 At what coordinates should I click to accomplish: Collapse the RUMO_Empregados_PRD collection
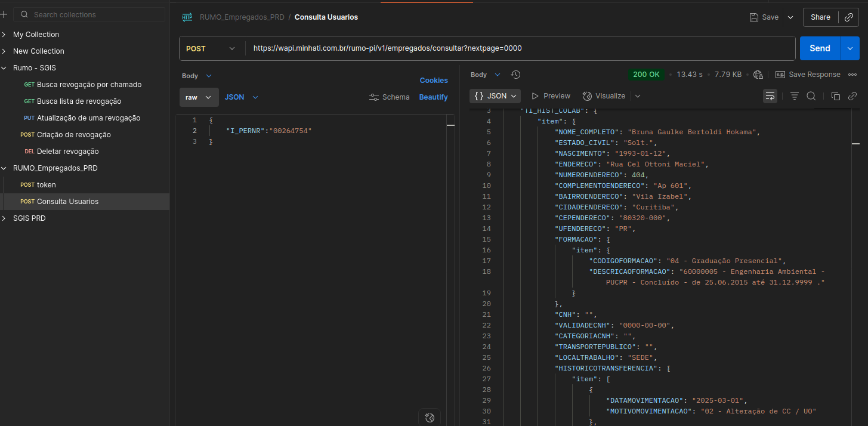[x=4, y=168]
